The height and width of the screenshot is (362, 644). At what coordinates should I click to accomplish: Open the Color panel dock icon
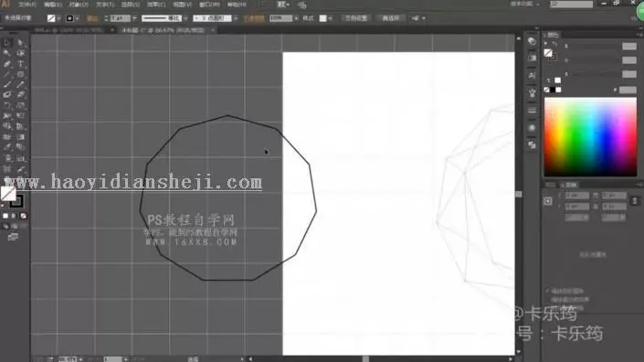coord(532,41)
